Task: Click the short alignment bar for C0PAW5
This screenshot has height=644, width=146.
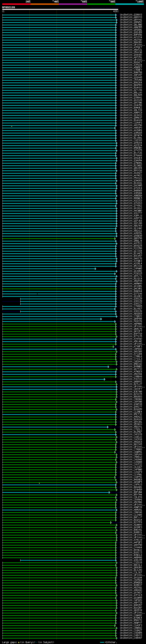Action: click(49, 269)
